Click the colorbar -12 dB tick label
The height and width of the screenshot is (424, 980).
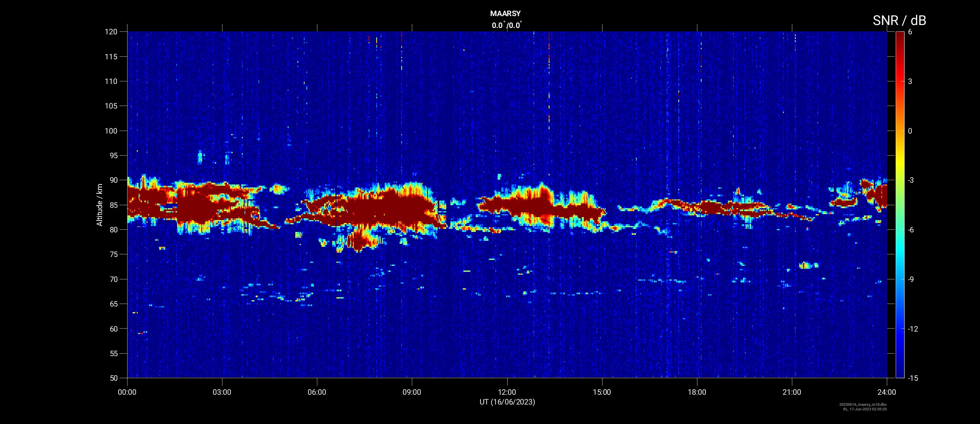pyautogui.click(x=913, y=329)
